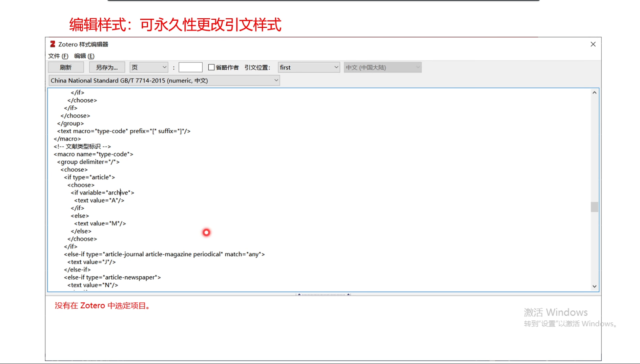Click the line <group delimiter="/">
640x364 pixels.
[x=88, y=162]
